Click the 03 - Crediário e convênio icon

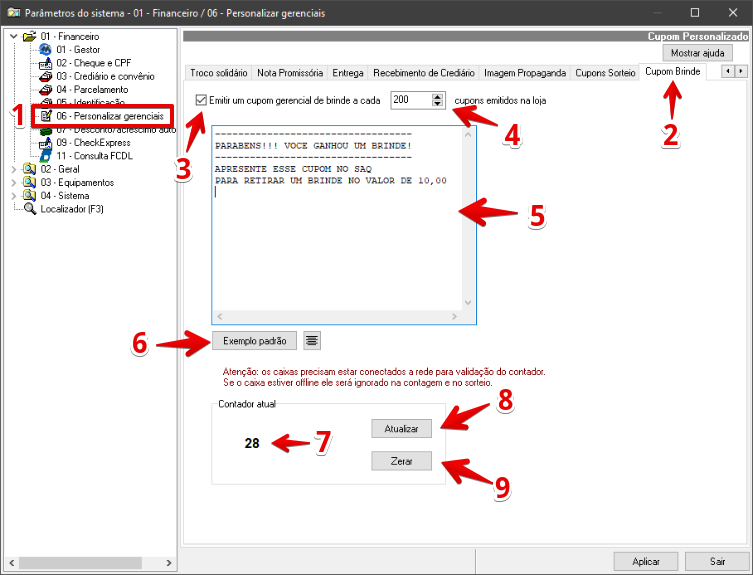(x=45, y=76)
